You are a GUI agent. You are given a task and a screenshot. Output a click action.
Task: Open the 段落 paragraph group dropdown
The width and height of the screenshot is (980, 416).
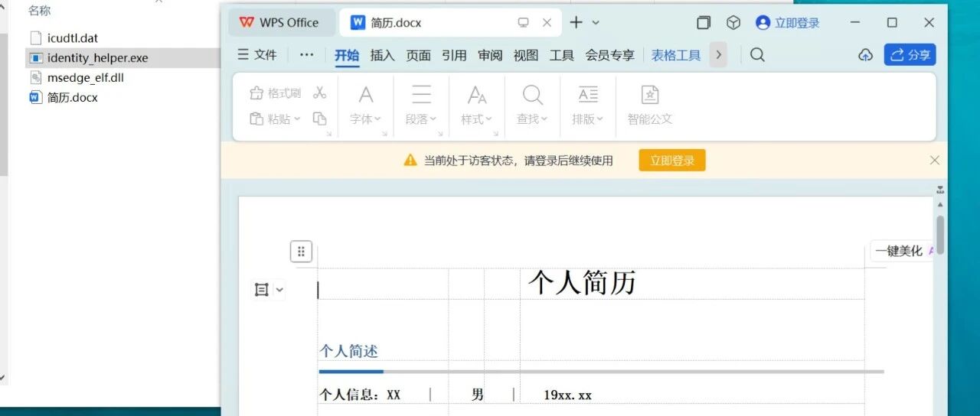tap(421, 119)
